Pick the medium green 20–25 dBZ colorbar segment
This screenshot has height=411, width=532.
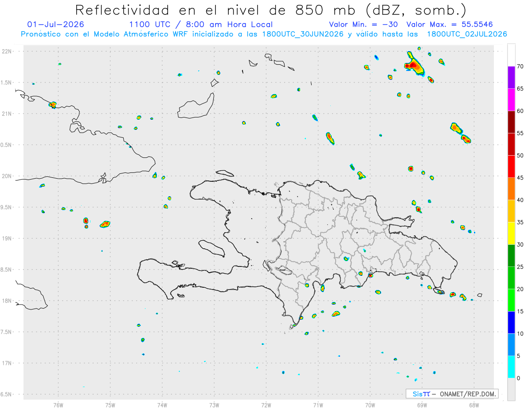(511, 278)
